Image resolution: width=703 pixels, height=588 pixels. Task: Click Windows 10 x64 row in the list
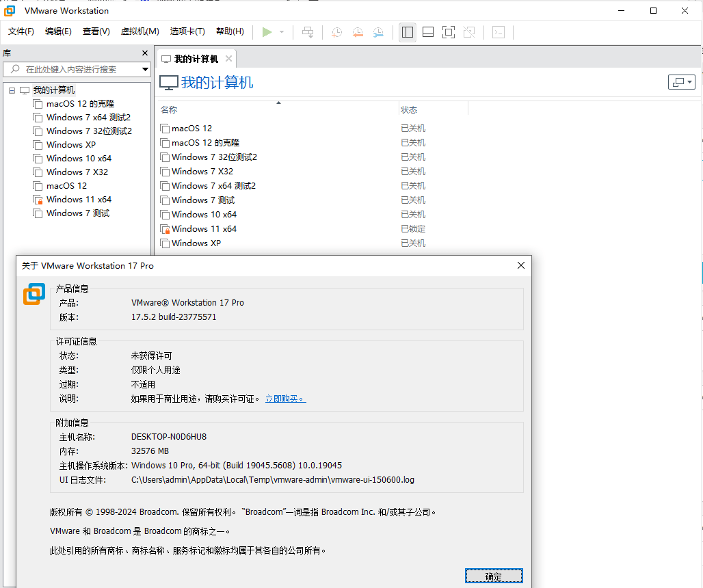tap(314, 215)
